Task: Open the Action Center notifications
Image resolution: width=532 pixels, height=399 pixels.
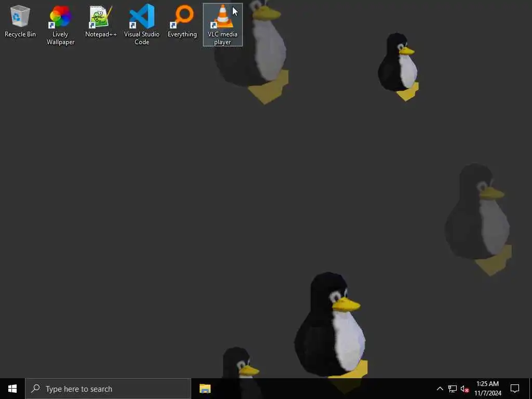Action: coord(515,389)
